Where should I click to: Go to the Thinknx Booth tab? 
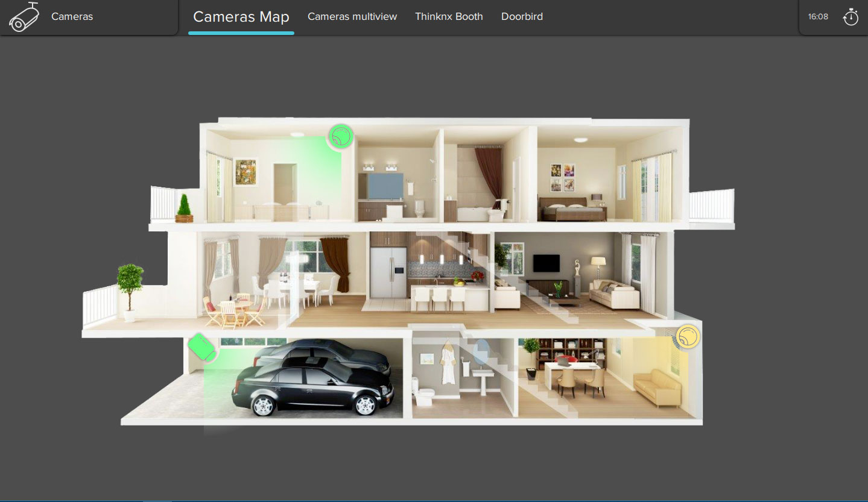(449, 17)
